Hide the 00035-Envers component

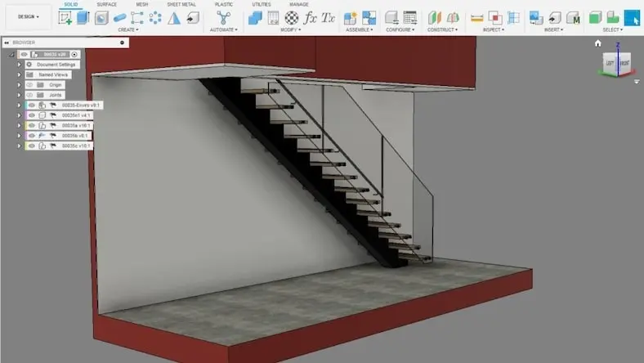[x=32, y=105]
